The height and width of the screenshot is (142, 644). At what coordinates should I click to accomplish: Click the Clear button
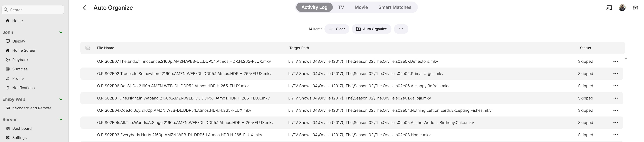pyautogui.click(x=337, y=29)
